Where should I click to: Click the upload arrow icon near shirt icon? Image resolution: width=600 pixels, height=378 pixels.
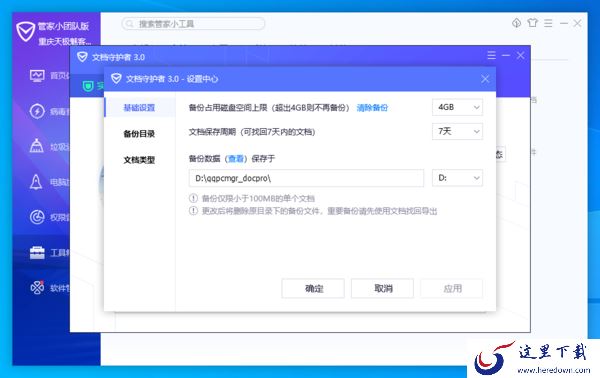[517, 23]
